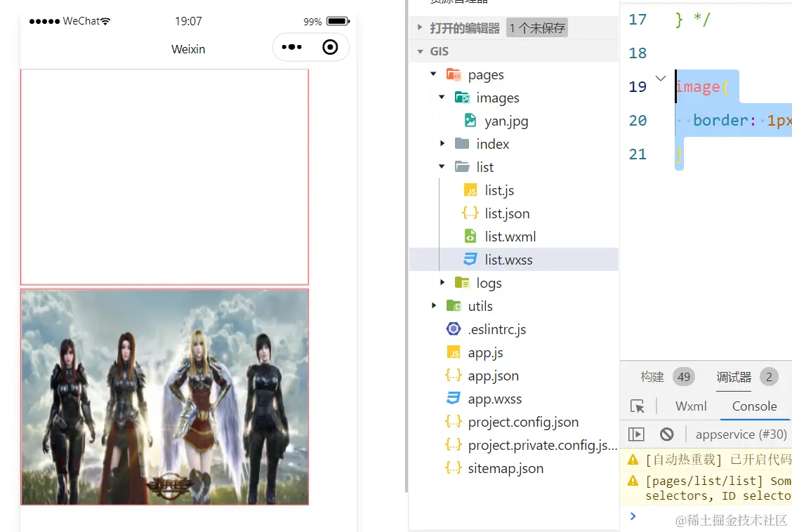The height and width of the screenshot is (532, 792).
Task: Click the warning icon on hot reload message
Action: click(633, 459)
